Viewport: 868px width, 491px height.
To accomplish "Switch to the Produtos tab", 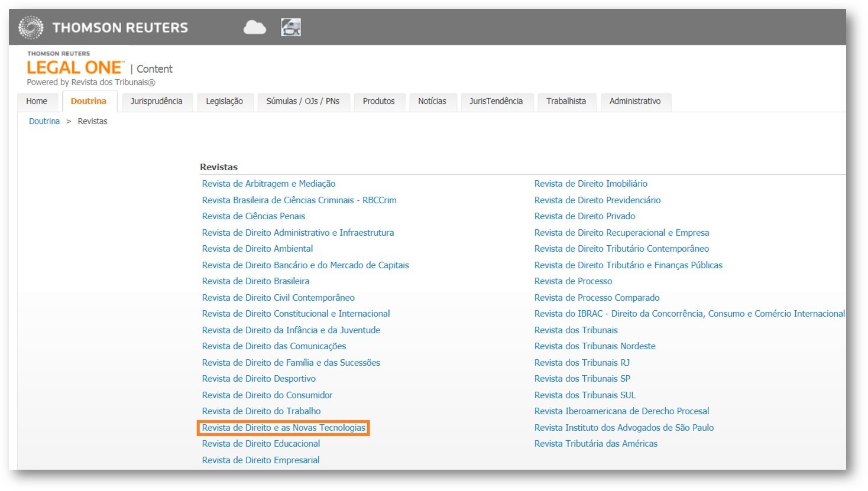I will point(378,101).
